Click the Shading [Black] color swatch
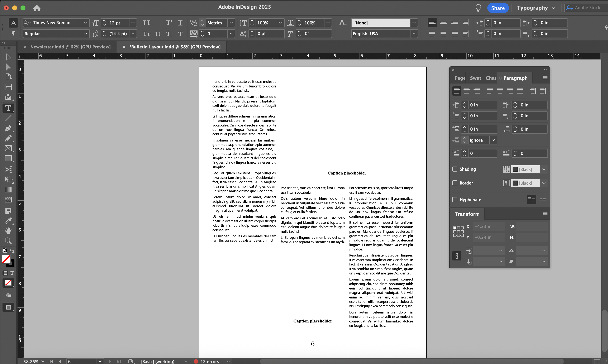 [x=525, y=169]
